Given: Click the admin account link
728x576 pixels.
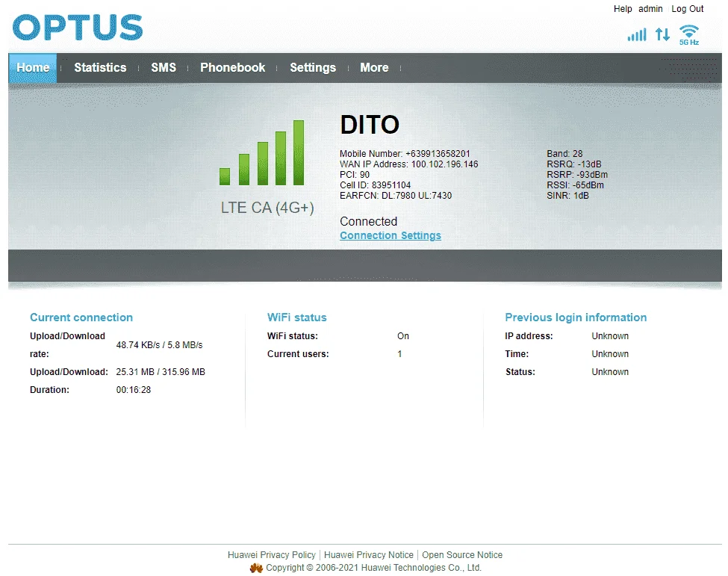Looking at the screenshot, I should point(650,9).
